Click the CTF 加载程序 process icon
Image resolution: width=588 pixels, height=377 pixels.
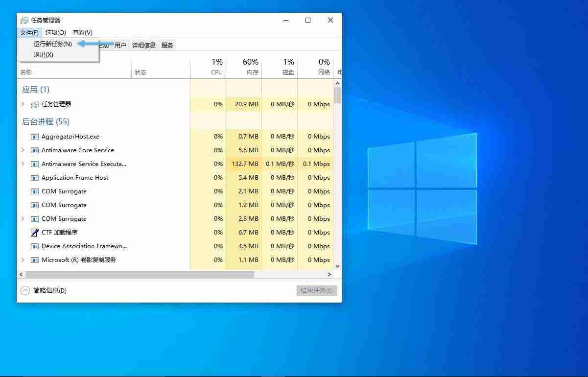[x=34, y=233]
